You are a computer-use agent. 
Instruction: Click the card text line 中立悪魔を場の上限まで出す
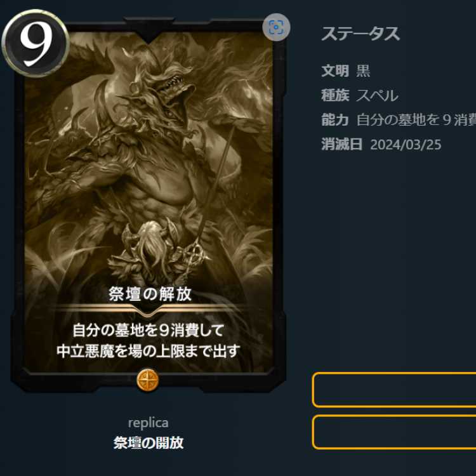[x=149, y=351]
